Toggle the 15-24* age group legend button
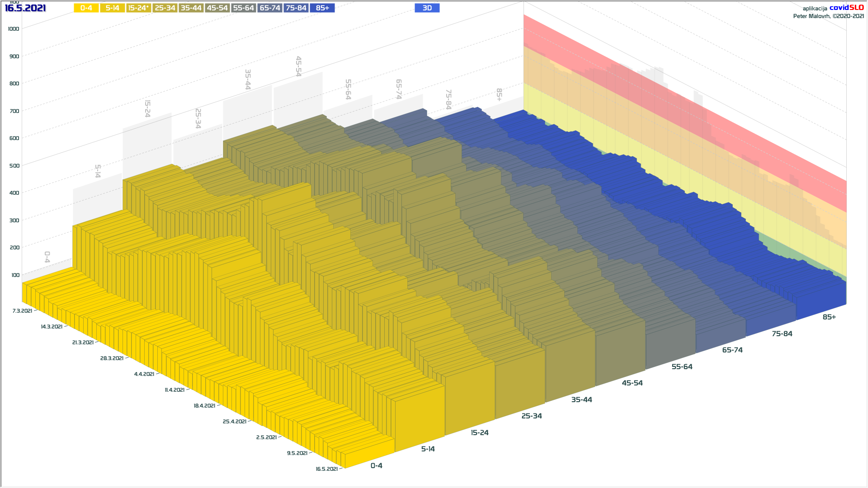The width and height of the screenshot is (868, 488). pyautogui.click(x=138, y=8)
